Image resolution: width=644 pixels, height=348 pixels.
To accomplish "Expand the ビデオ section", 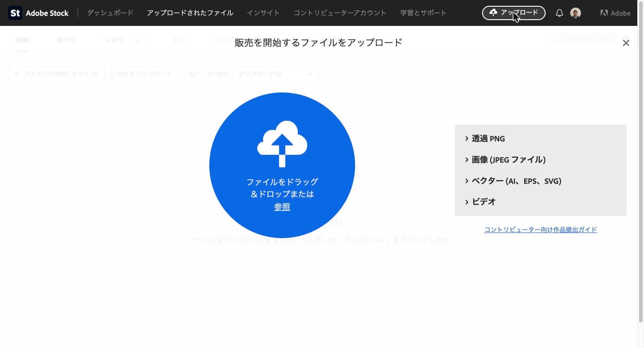I will 480,202.
